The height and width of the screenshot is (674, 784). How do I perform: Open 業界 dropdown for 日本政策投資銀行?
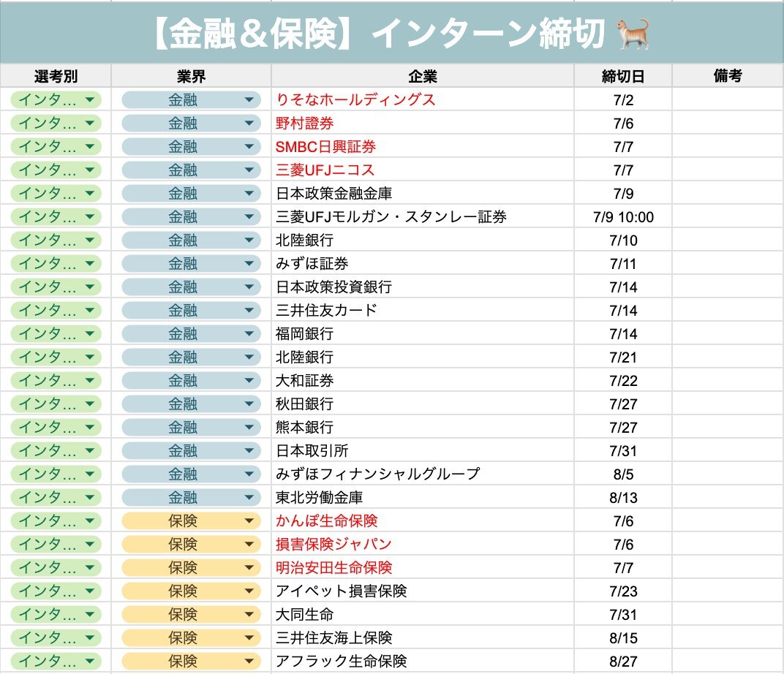191,287
